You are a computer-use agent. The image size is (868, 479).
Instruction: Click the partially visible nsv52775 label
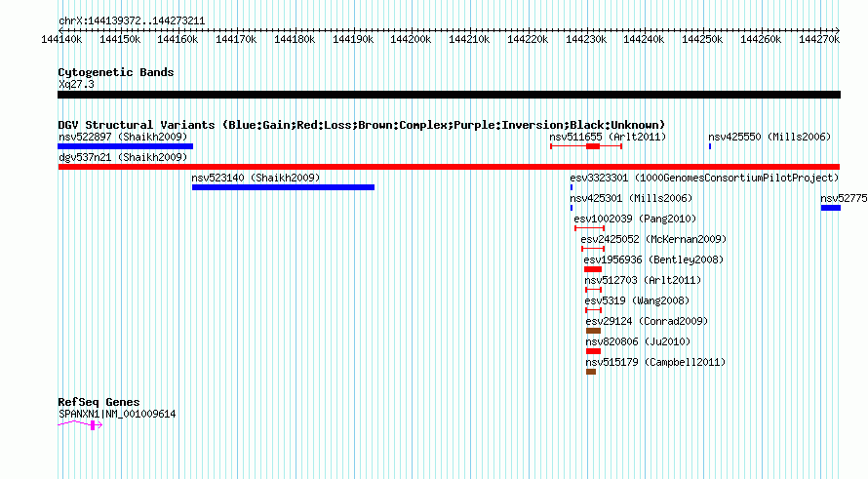click(844, 198)
